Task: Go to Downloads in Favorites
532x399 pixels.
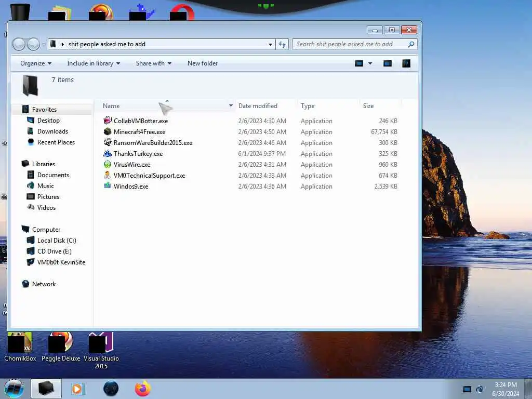Action: pos(52,131)
